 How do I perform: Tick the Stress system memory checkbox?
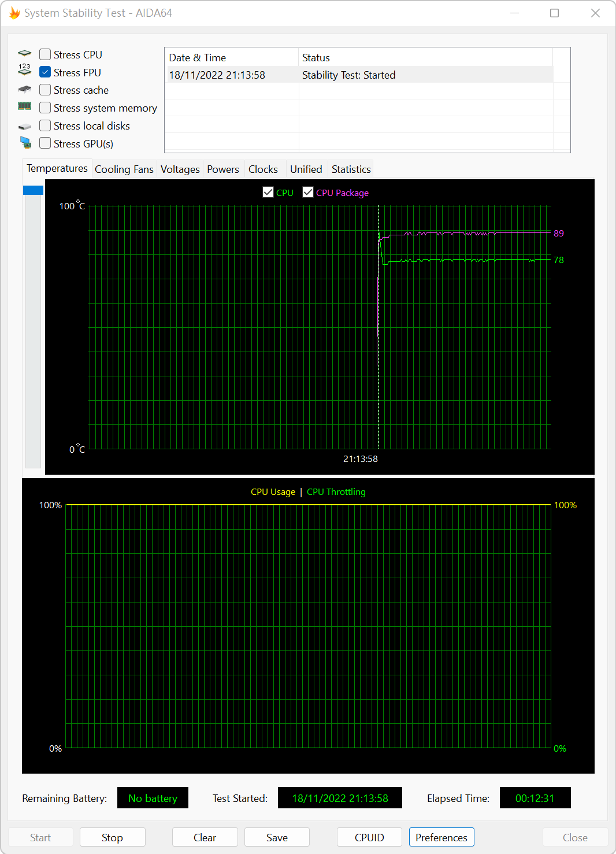[45, 108]
